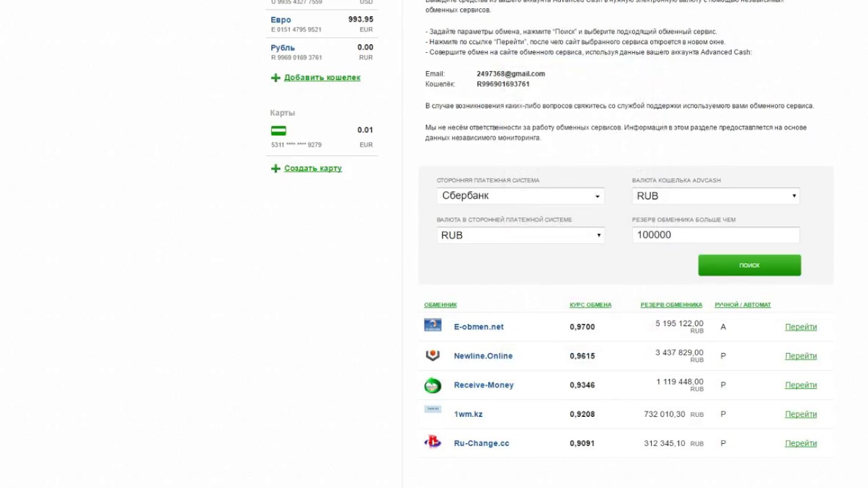Viewport: 868px width, 488px height.
Task: Select the Евро wallet entry
Action: click(322, 24)
